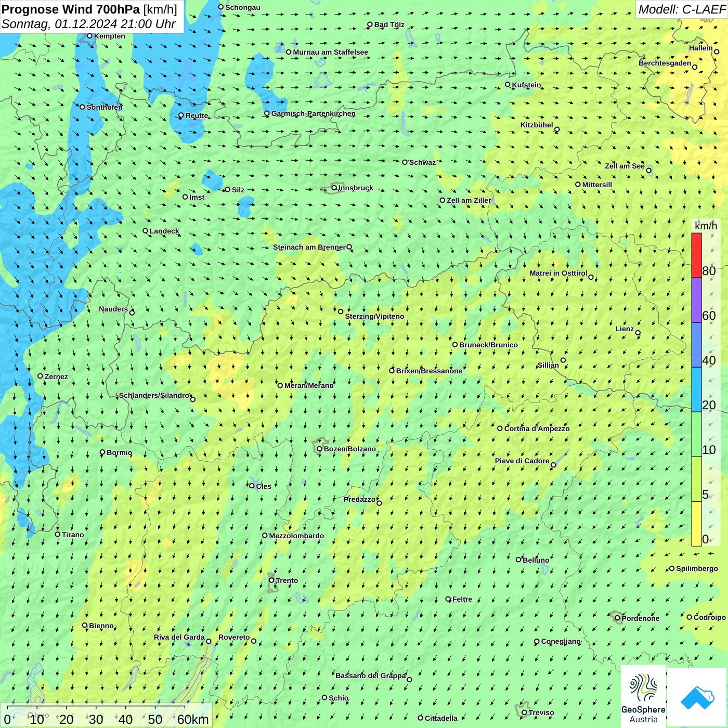Click the 'Sonthofen' label
Image resolution: width=728 pixels, height=728 pixels.
pos(105,107)
